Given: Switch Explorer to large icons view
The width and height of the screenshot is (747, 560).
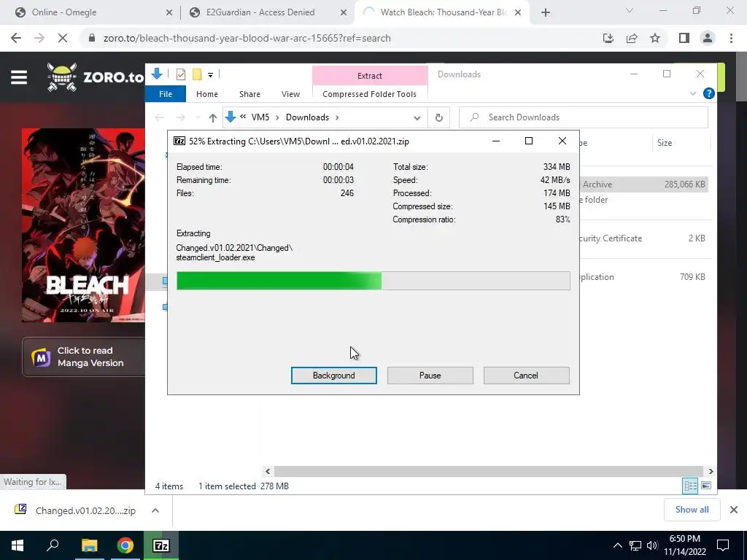Looking at the screenshot, I should click(706, 486).
